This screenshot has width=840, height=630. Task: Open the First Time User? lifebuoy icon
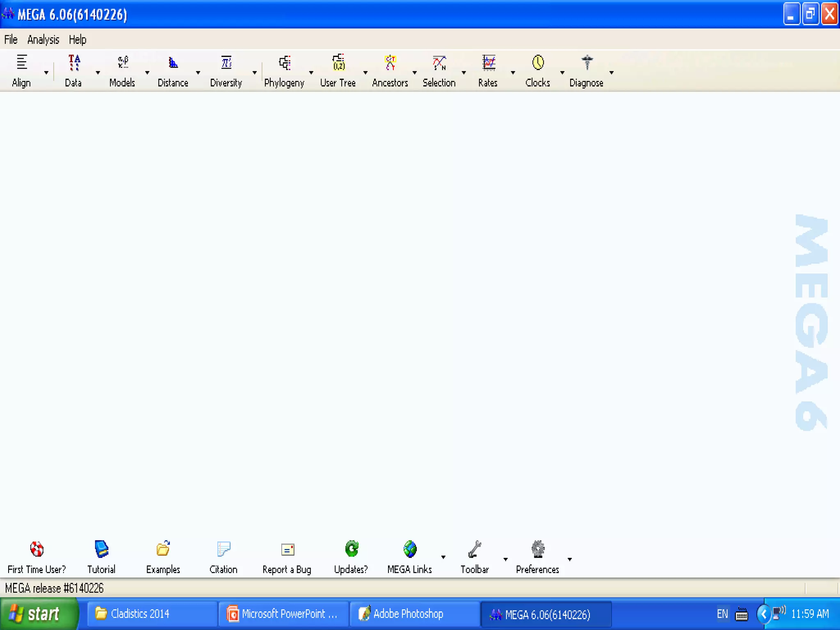tap(37, 549)
